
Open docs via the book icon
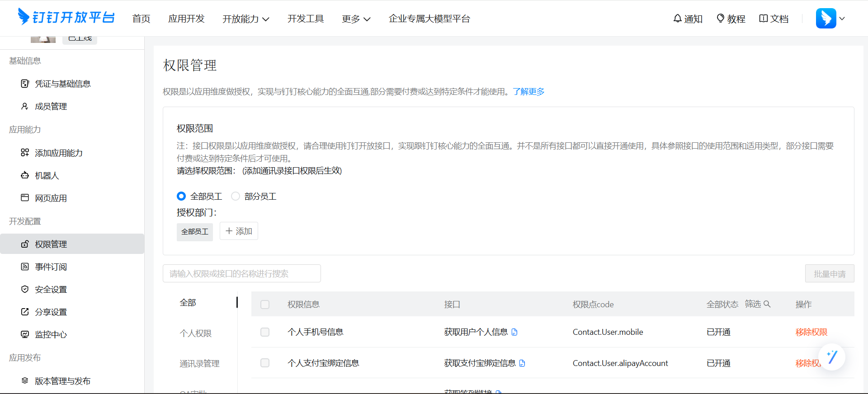point(764,19)
